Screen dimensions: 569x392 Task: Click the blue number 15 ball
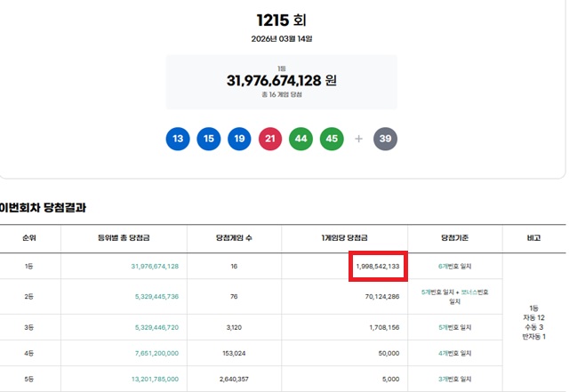click(209, 139)
